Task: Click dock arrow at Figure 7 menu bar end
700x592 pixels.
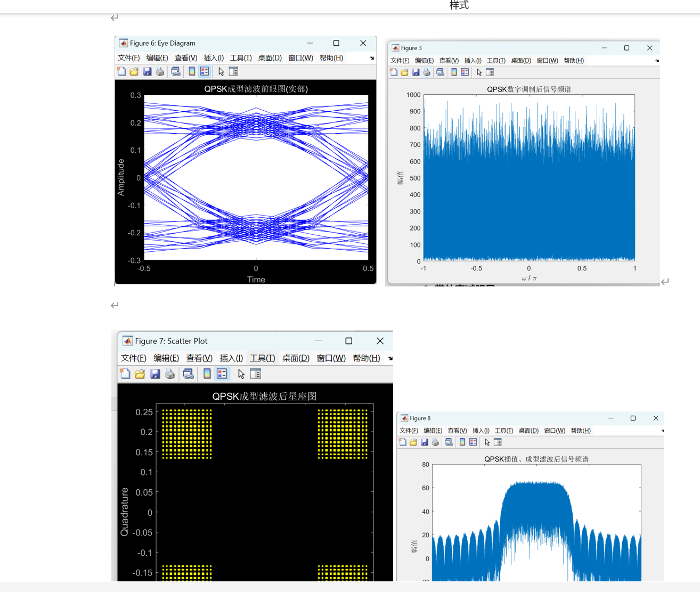Action: [390, 358]
